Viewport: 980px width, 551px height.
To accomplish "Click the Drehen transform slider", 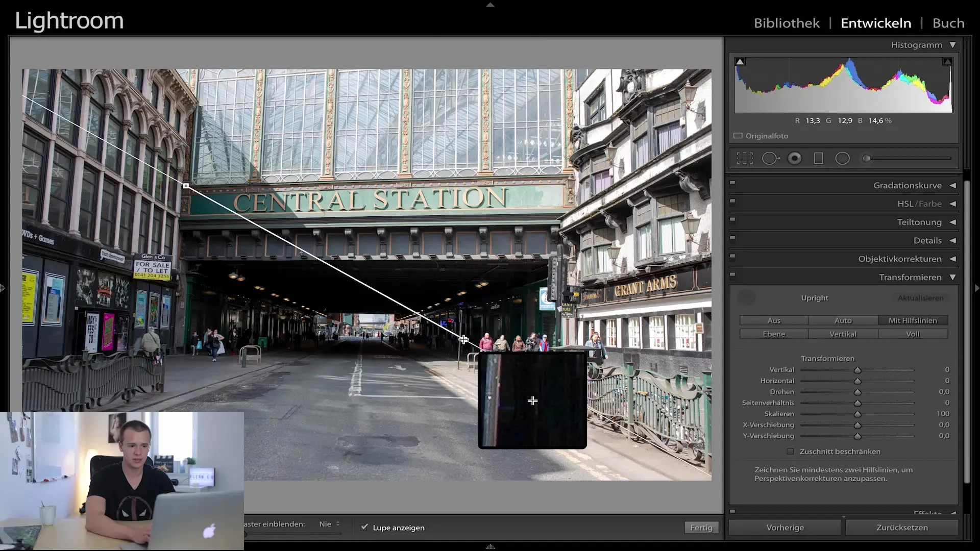I will point(857,392).
